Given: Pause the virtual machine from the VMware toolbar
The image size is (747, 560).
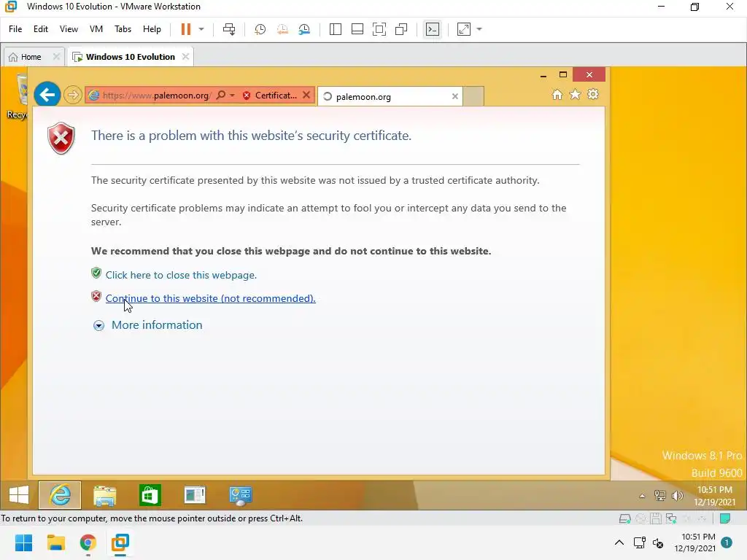Looking at the screenshot, I should pyautogui.click(x=186, y=29).
